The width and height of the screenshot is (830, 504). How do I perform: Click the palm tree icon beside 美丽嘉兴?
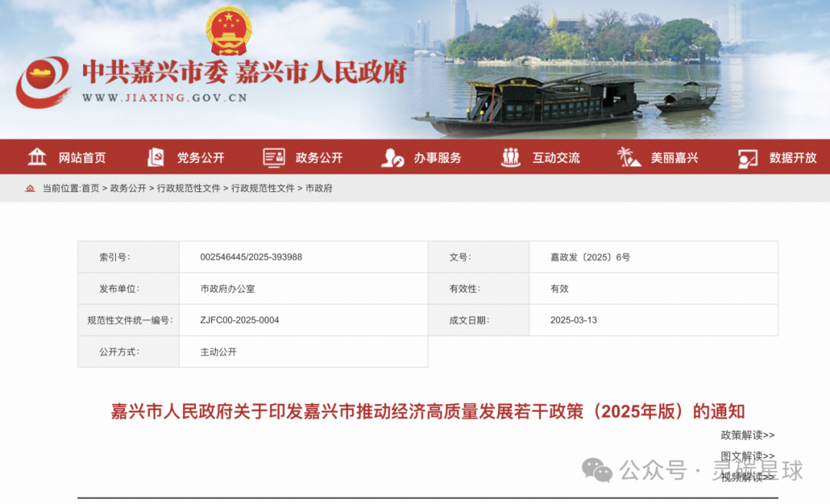click(629, 157)
